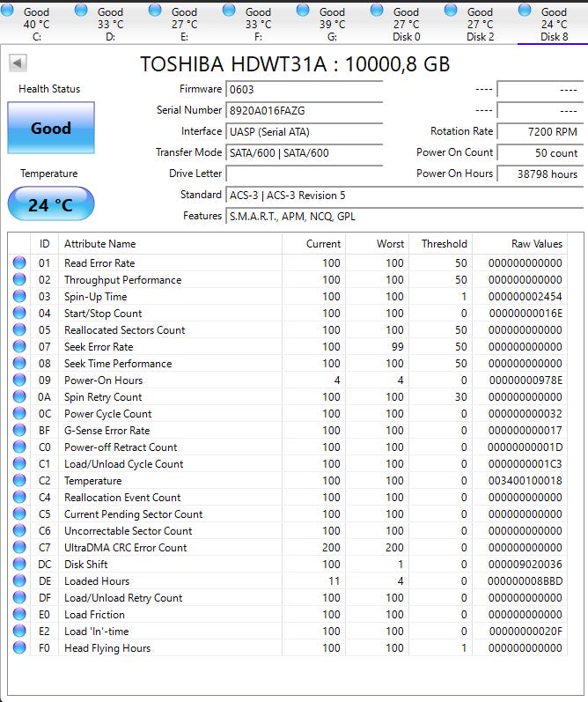Screen dimensions: 588x702
Task: Click the Interface field UASP (Serial ATA)
Action: click(x=305, y=131)
